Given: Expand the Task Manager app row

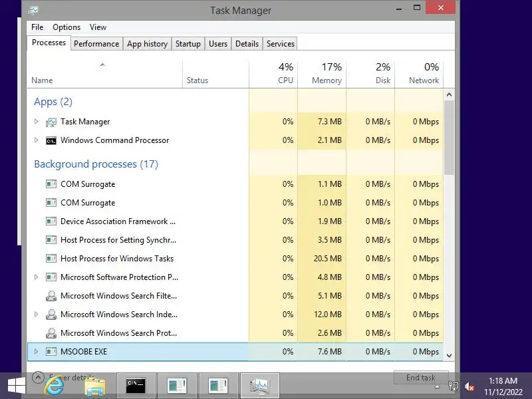Looking at the screenshot, I should [x=37, y=122].
